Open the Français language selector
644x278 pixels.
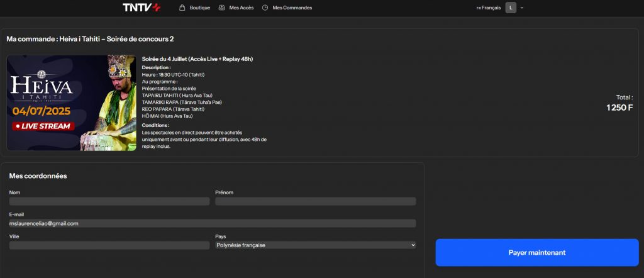point(491,8)
